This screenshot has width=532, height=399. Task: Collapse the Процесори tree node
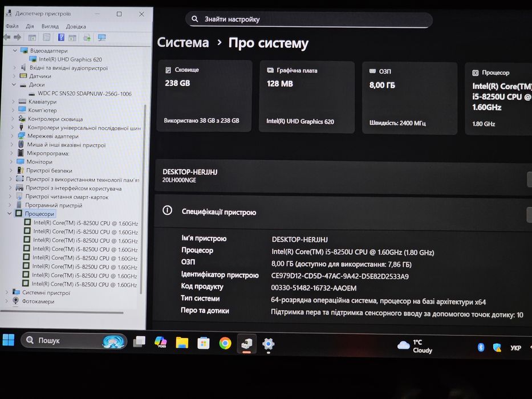[10, 213]
